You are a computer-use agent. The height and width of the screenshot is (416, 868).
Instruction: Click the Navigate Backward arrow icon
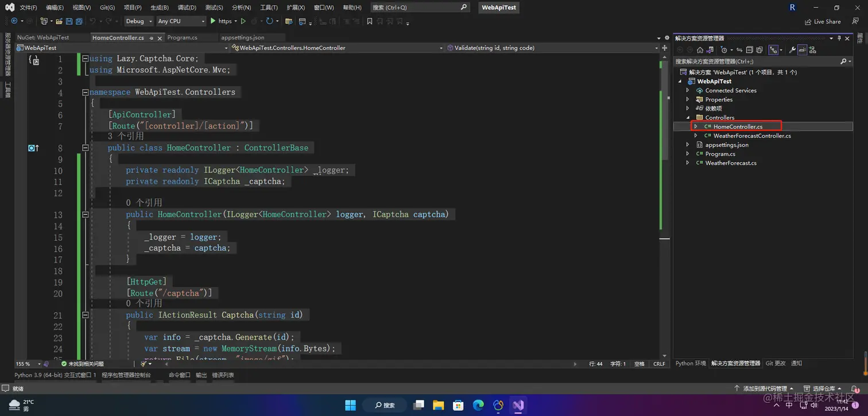[x=14, y=21]
